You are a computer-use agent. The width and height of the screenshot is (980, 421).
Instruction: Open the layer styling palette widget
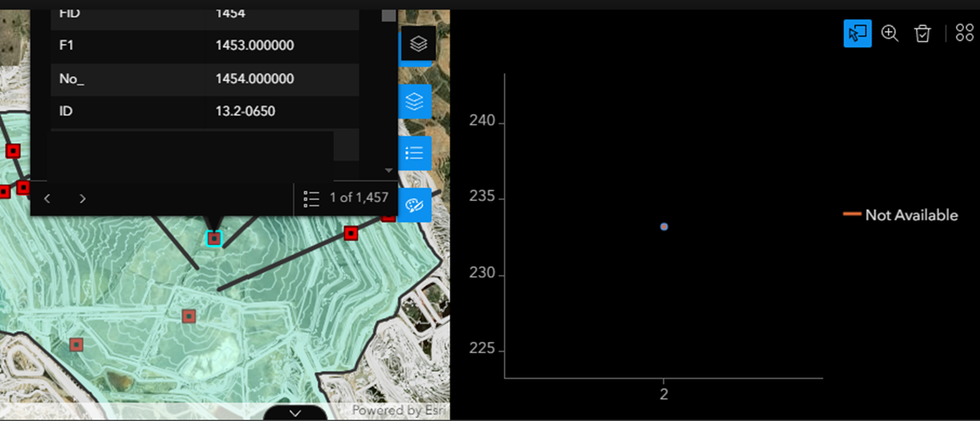click(x=415, y=205)
